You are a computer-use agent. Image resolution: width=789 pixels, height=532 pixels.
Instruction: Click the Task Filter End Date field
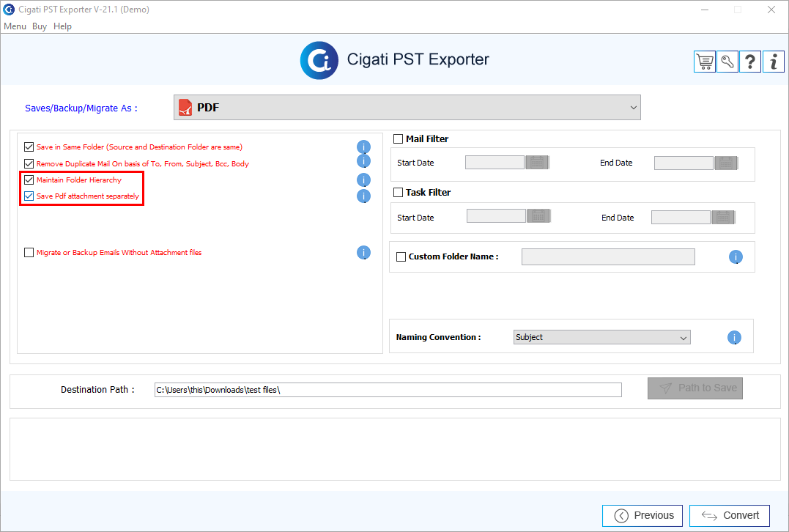[x=681, y=218]
